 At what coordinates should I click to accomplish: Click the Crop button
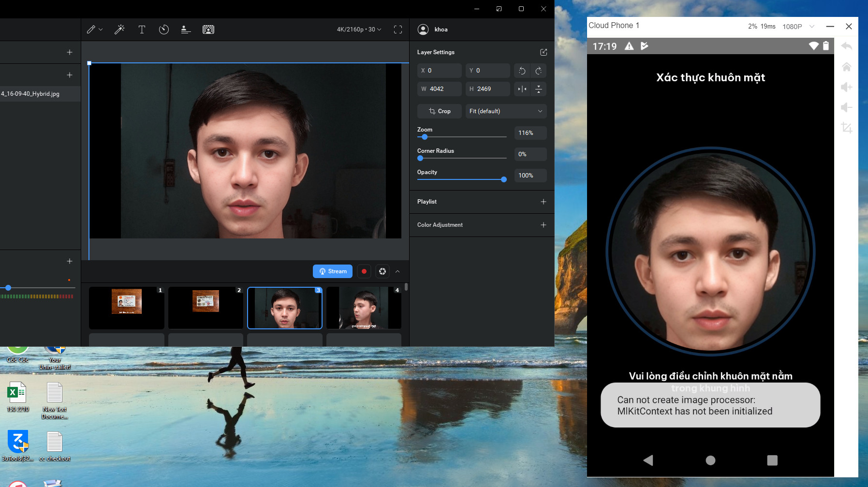click(440, 111)
